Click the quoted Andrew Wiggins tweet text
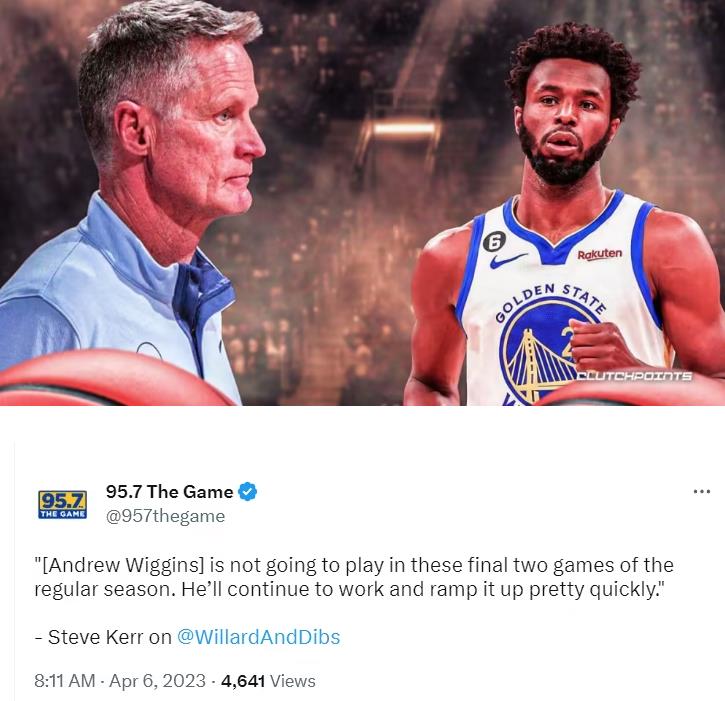This screenshot has width=725, height=701. point(354,577)
